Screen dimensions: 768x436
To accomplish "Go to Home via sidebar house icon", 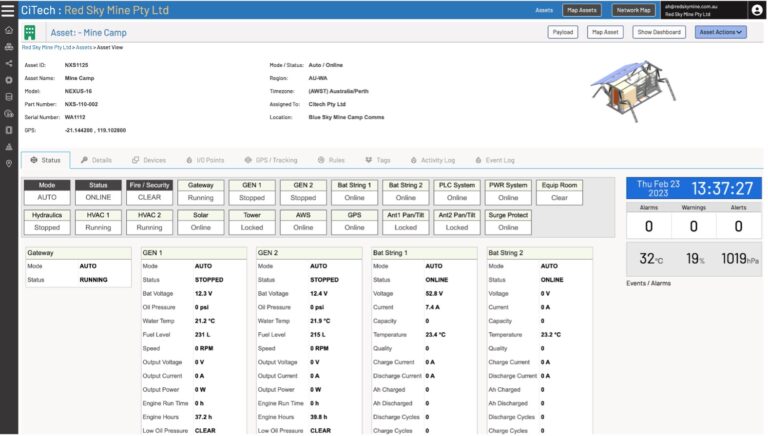I will tap(9, 30).
